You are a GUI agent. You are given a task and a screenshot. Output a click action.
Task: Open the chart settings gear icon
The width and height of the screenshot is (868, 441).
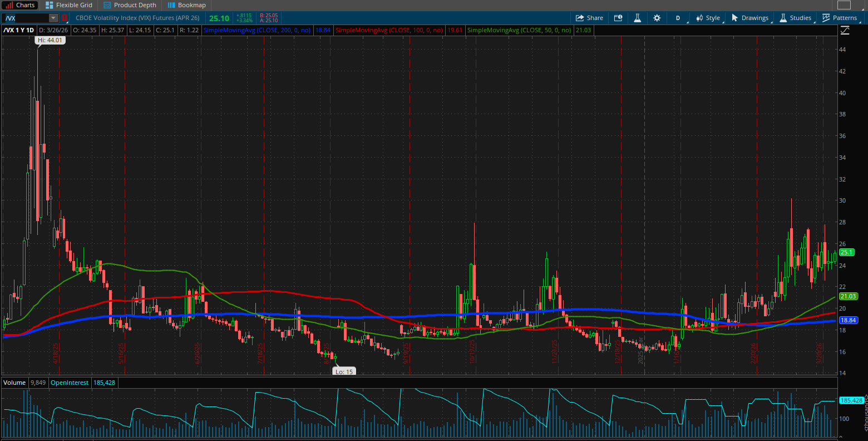(x=657, y=18)
